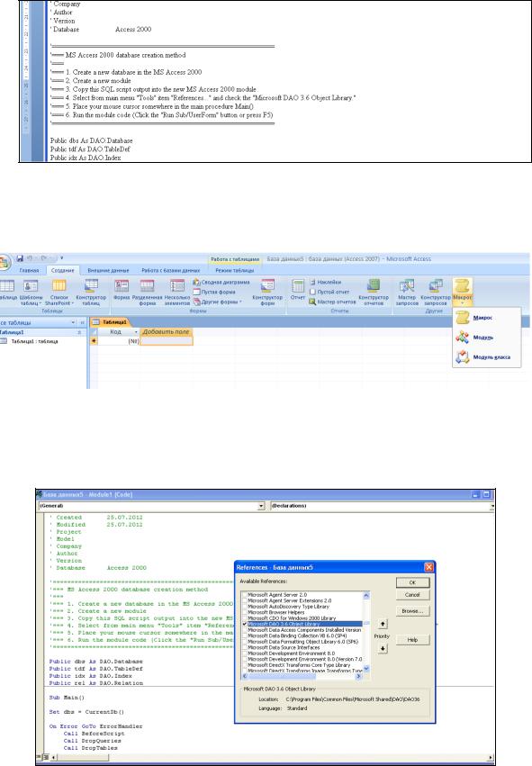Switch to Создание ribbon tab
This screenshot has width=532, height=766.
(x=62, y=270)
